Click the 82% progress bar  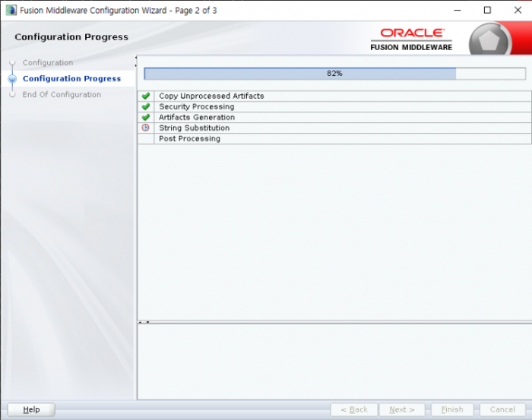(x=335, y=74)
